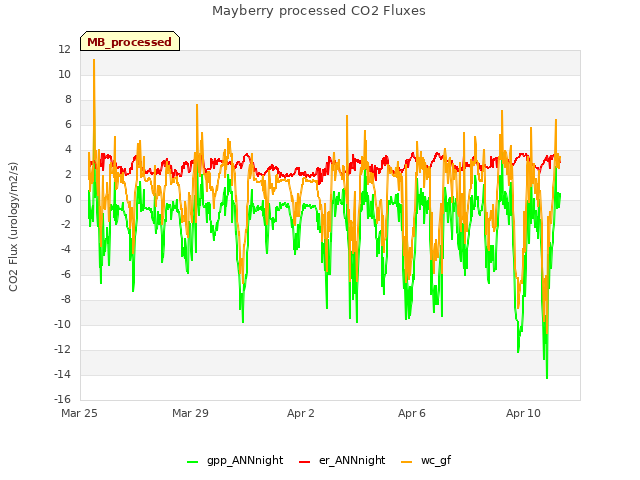The image size is (640, 480).
Task: Click the Mar 25 x-axis label
Action: pos(79,413)
